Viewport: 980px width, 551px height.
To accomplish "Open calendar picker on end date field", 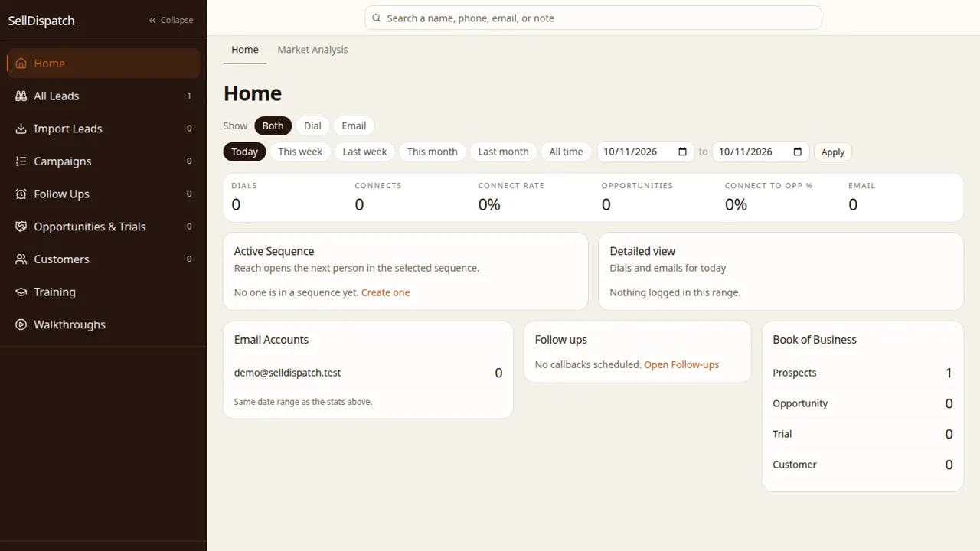I will point(798,152).
